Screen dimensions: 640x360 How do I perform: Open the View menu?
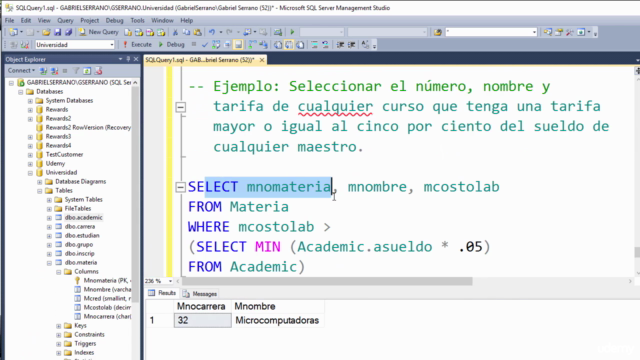44,20
